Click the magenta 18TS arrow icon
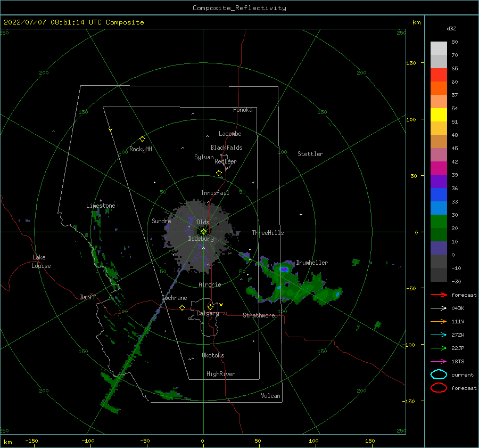479x448 pixels. click(x=439, y=362)
